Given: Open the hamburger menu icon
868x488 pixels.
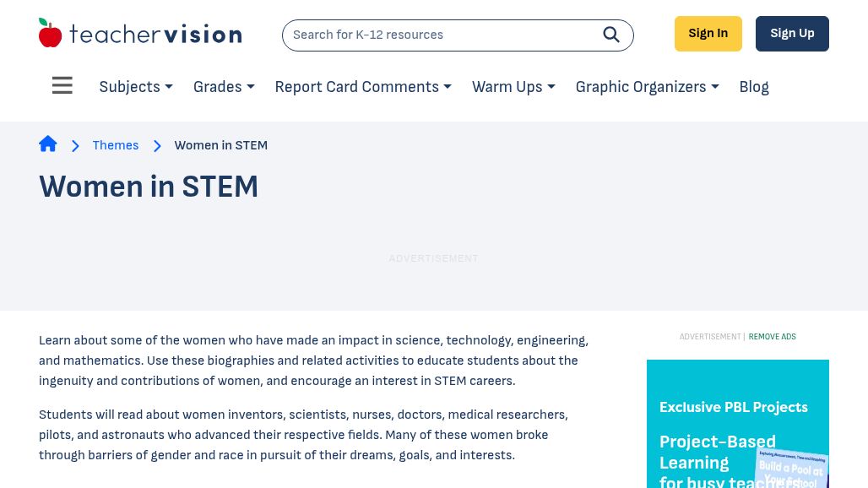Looking at the screenshot, I should coord(62,86).
